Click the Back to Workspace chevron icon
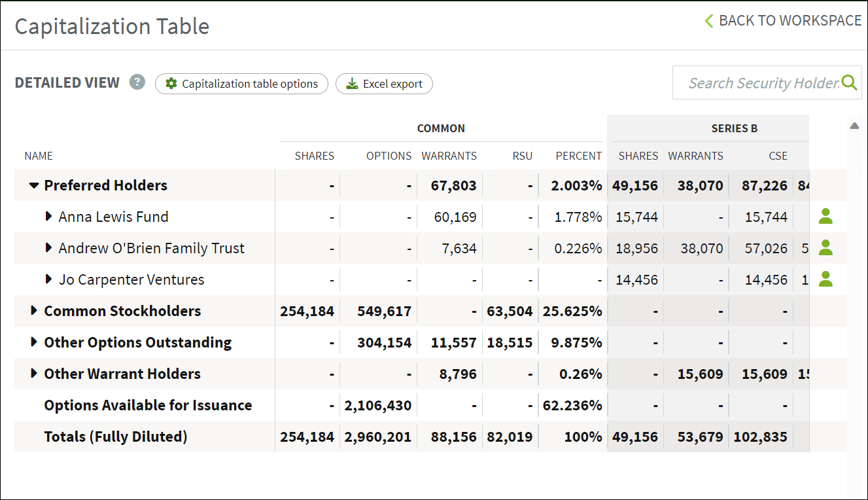The width and height of the screenshot is (868, 500). coord(709,21)
